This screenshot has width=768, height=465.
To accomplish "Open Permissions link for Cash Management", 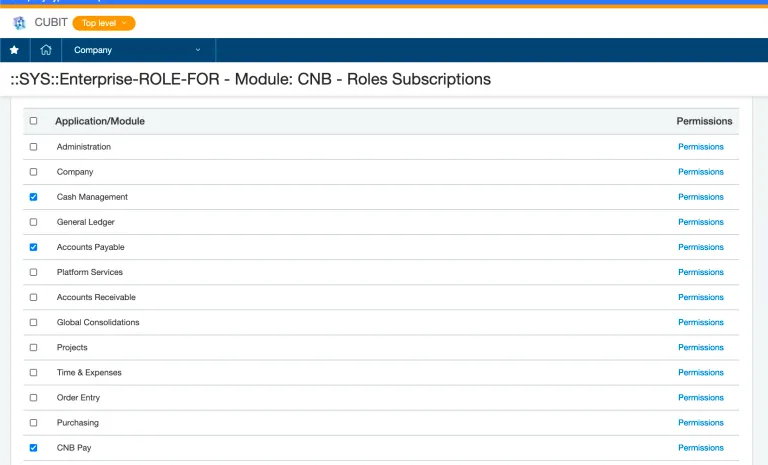I will 700,197.
